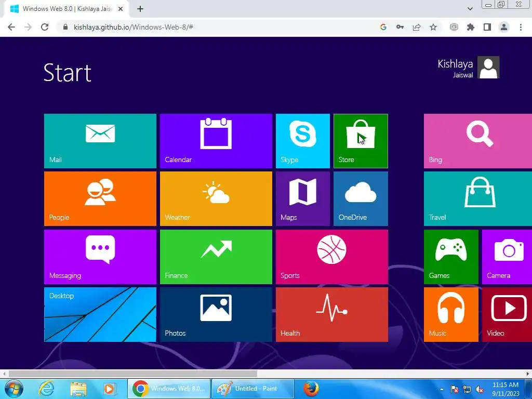Open the Photos tile
This screenshot has height=399, width=532.
(216, 314)
